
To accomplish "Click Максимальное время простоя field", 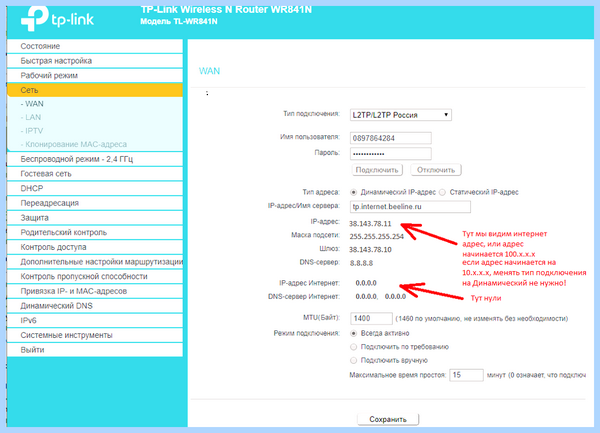I will point(466,375).
